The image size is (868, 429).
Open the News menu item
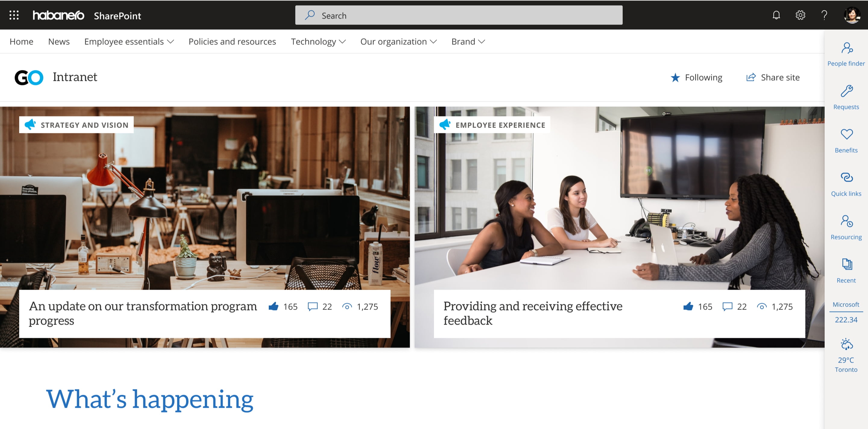[59, 42]
